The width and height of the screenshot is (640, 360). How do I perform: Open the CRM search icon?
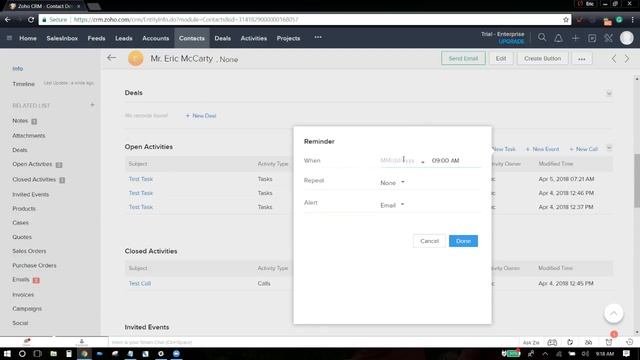[x=542, y=38]
